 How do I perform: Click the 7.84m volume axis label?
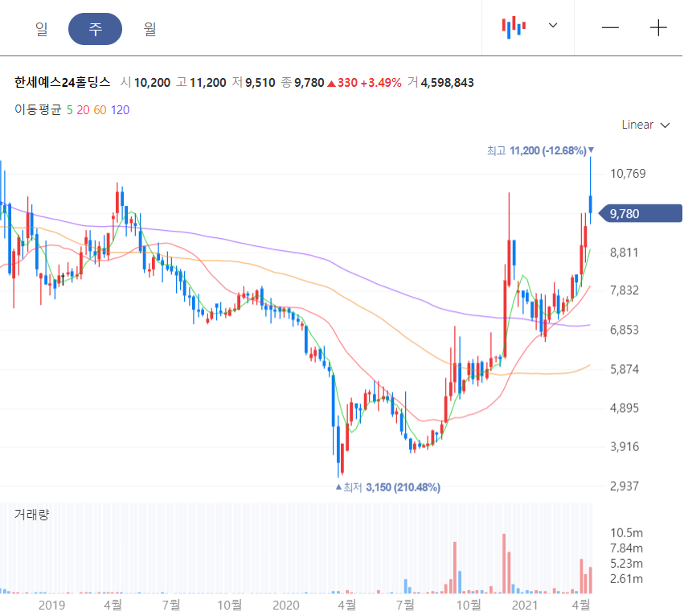(626, 548)
